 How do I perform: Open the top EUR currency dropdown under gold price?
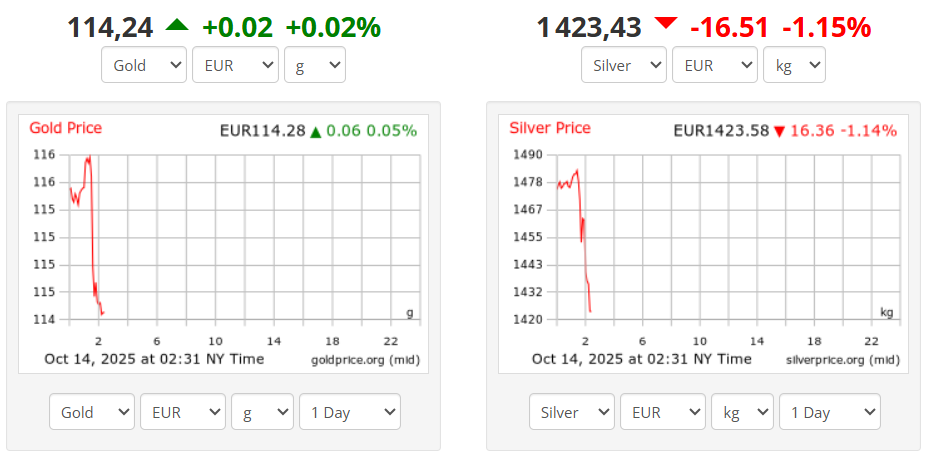coord(235,66)
